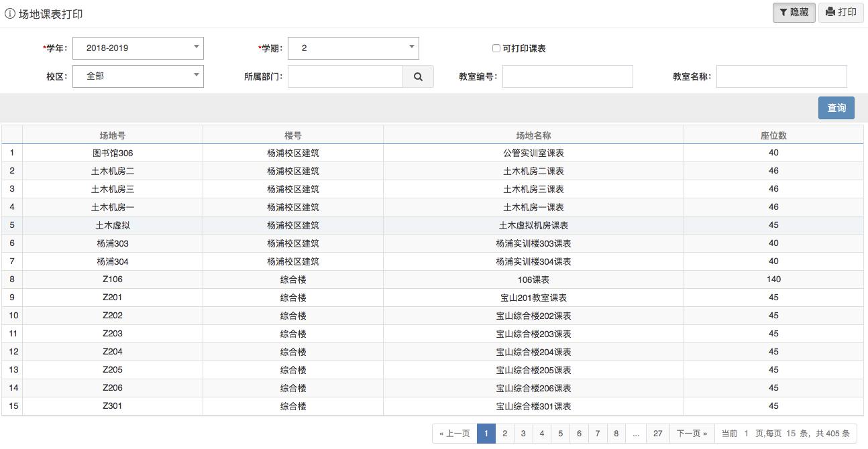Click 下一页 to view next page
The image size is (868, 449).
690,433
